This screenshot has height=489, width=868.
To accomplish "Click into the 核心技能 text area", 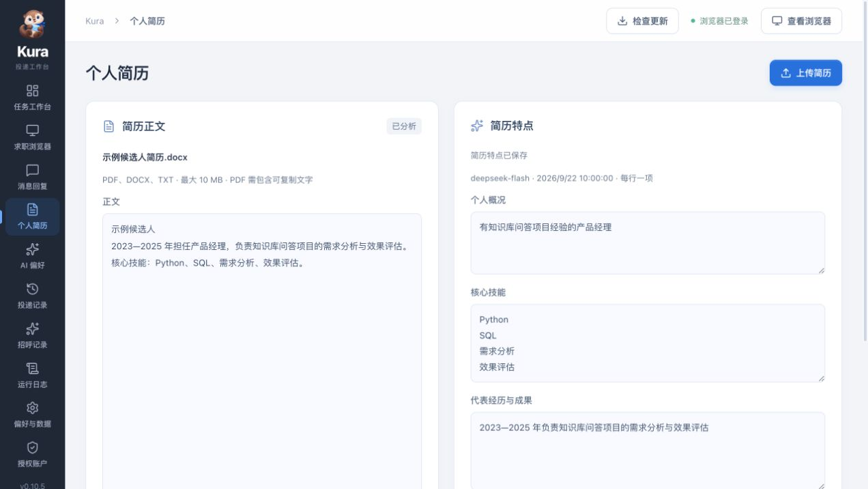I will coord(648,343).
